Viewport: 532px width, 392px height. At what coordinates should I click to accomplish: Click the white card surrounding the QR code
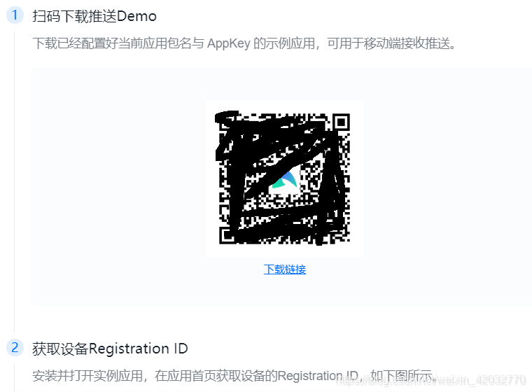coord(284,179)
